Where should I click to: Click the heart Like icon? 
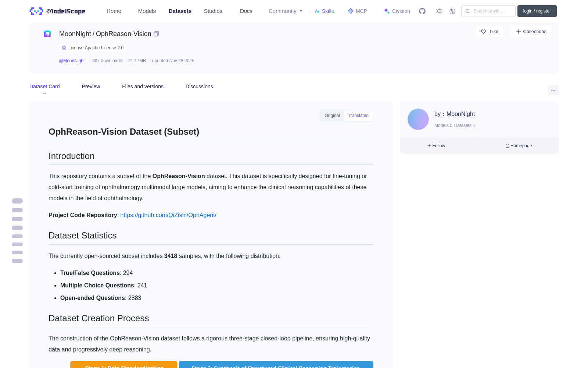484,32
